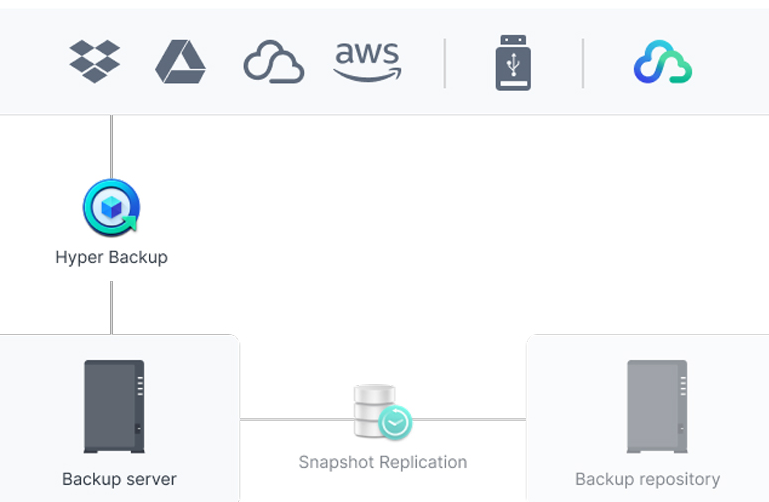Screen dimensions: 769x502
Task: Click the gray outlined cloud icon
Action: click(x=273, y=62)
